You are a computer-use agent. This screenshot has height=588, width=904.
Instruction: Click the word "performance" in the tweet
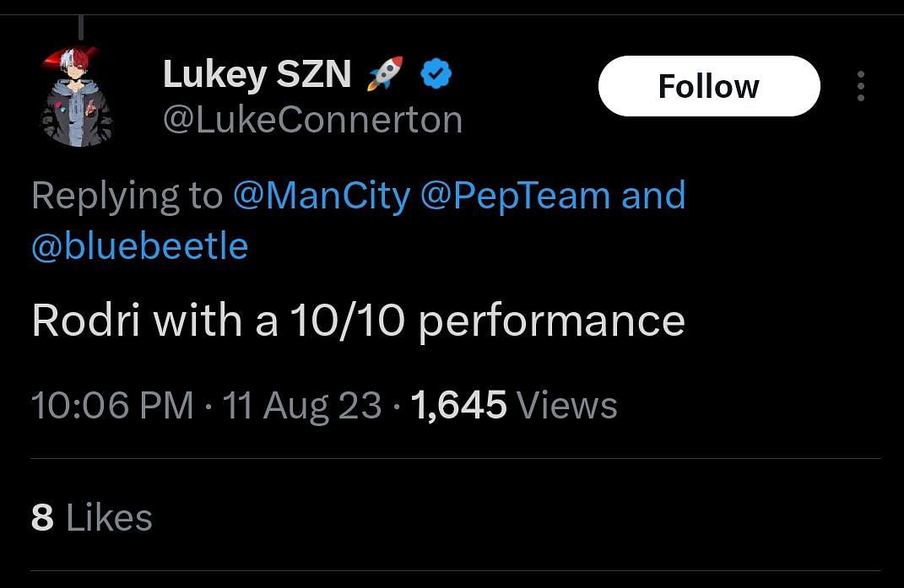tap(551, 321)
